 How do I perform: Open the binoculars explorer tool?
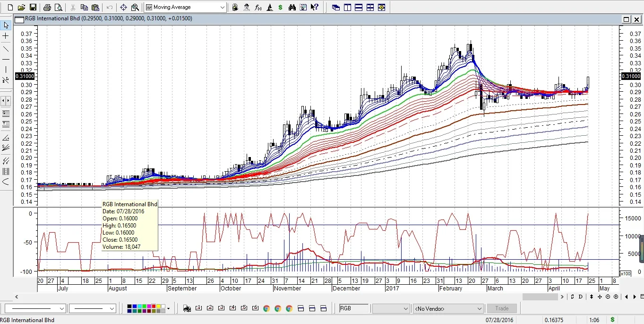point(292,8)
